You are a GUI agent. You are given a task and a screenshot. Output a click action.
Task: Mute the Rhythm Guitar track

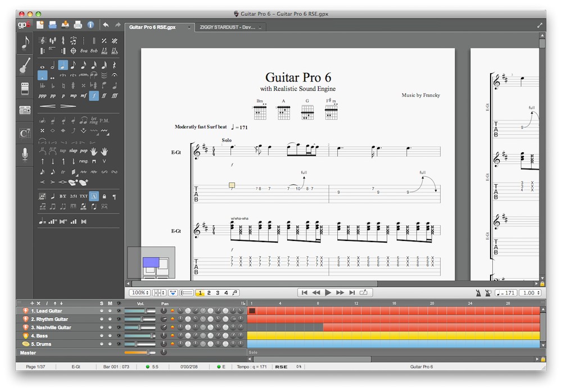tap(110, 319)
